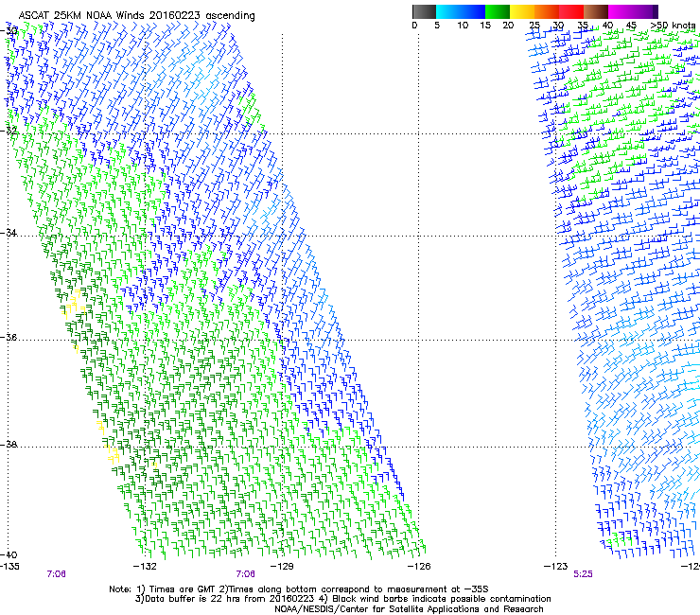700x615 pixels.
Task: Click the '10' label under the color scale
Action: tap(463, 26)
